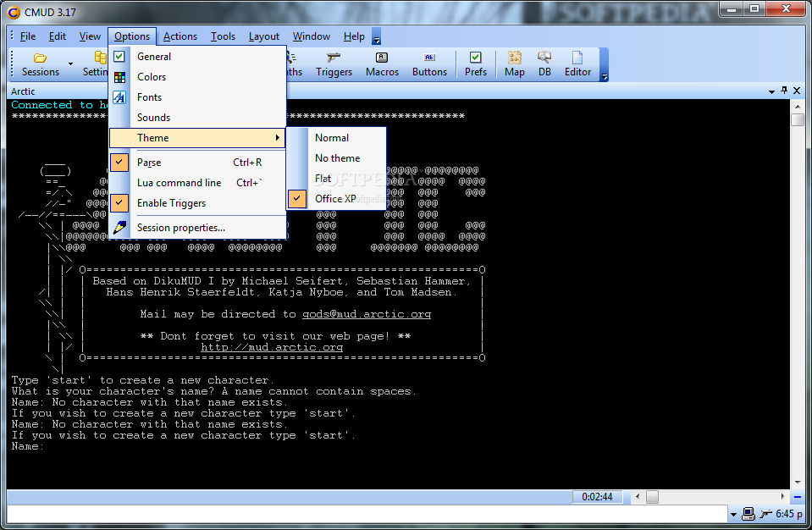Open the Sessions toolbar button

point(41,64)
